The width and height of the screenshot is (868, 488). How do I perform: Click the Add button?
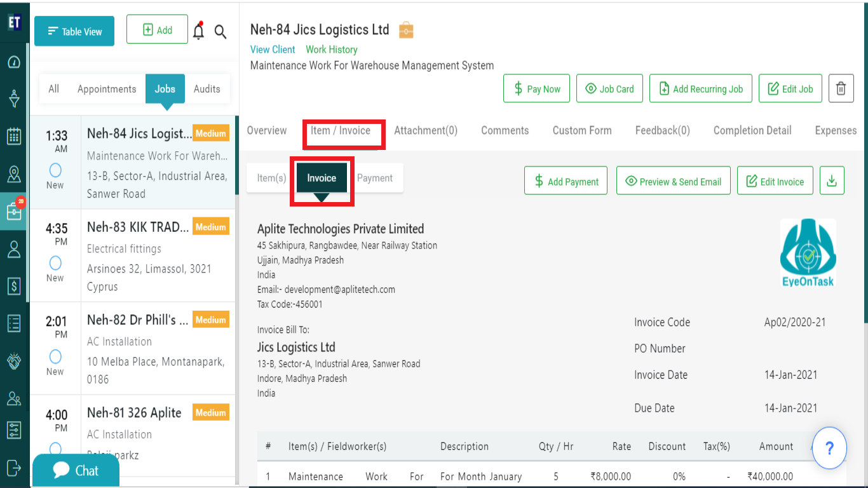(x=157, y=30)
